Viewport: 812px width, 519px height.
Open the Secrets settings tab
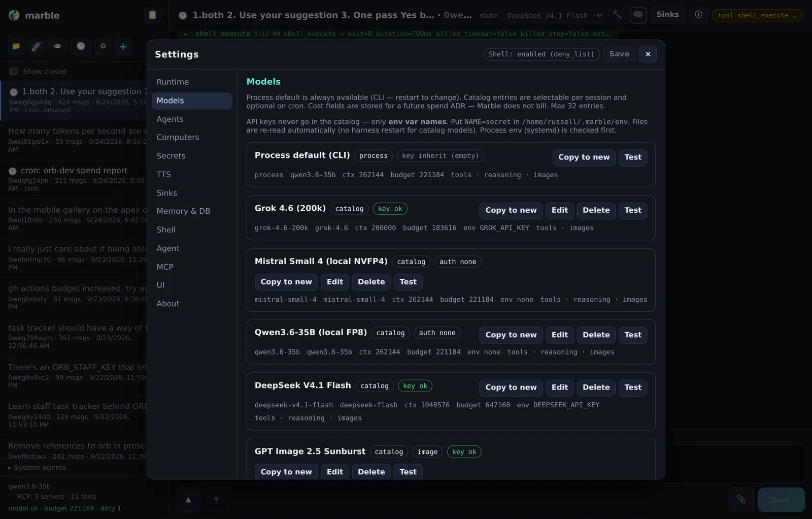pos(191,156)
